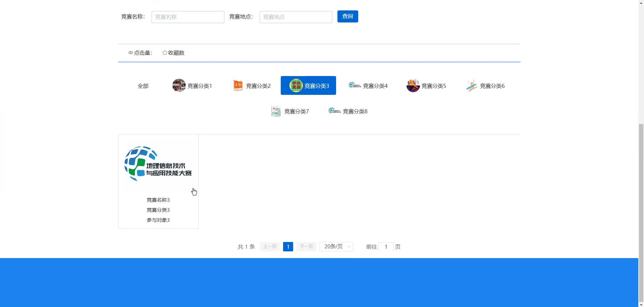Click the 查询 search button
Viewport: 644px width, 307px height.
click(347, 16)
